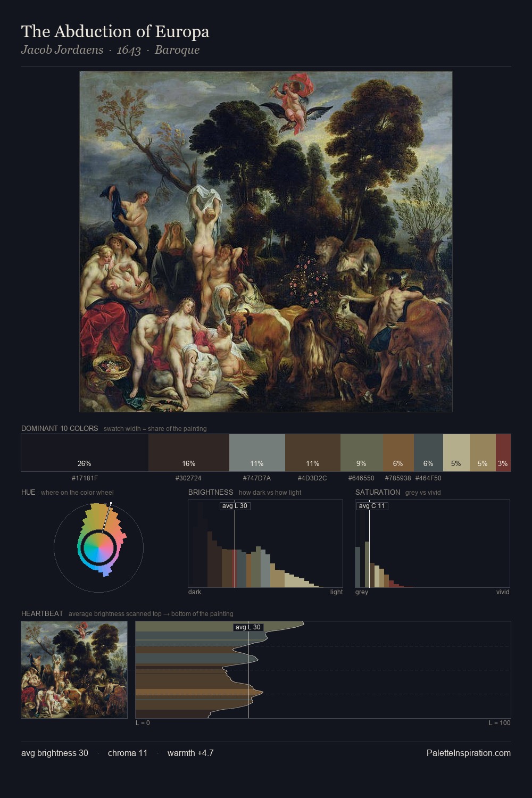This screenshot has width=532, height=798.
Task: Click the 'avg L 30' Heartbeat chart label
Action: [x=248, y=627]
